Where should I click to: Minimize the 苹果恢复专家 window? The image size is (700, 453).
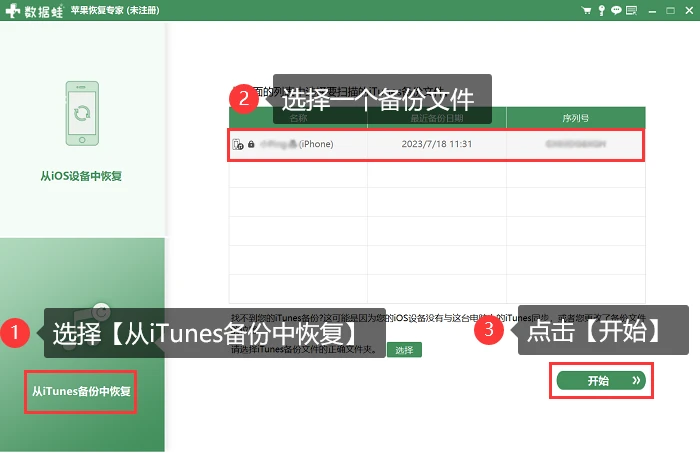point(652,11)
